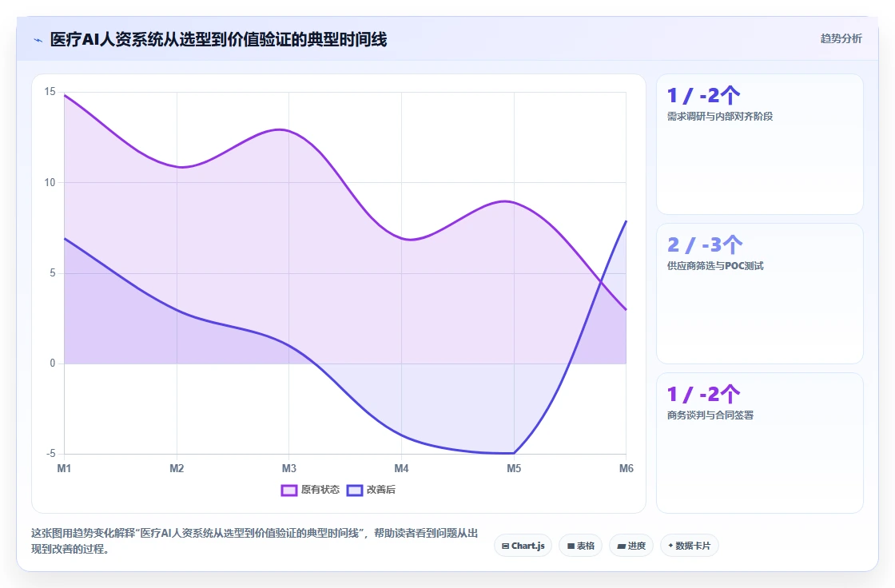The image size is (895, 588).
Task: Open the 需求调研与内部对齐阶段 card
Action: 760,144
